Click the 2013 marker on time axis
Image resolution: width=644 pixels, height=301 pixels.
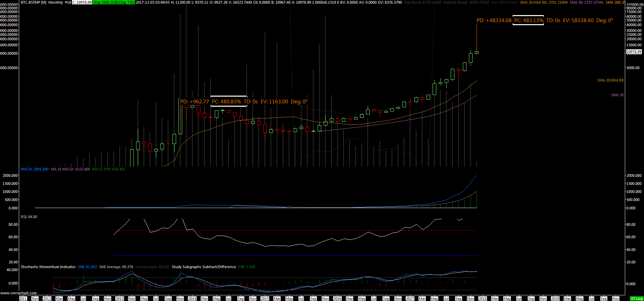coord(120,298)
